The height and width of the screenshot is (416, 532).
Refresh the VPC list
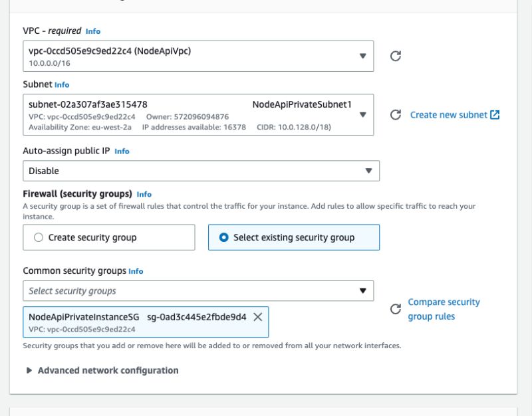tap(396, 56)
